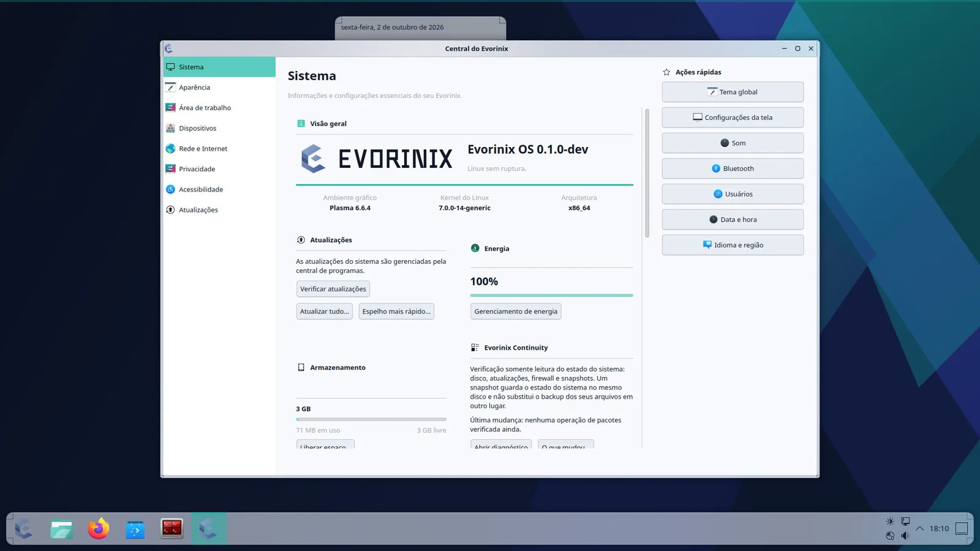Click the 100% battery level bar
The width and height of the screenshot is (980, 551).
point(551,295)
